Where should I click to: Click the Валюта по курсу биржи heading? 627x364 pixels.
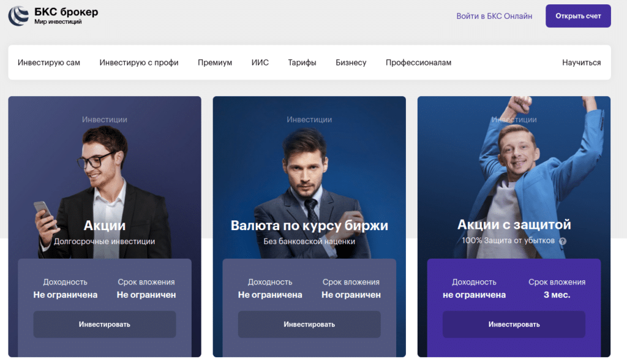pos(309,225)
